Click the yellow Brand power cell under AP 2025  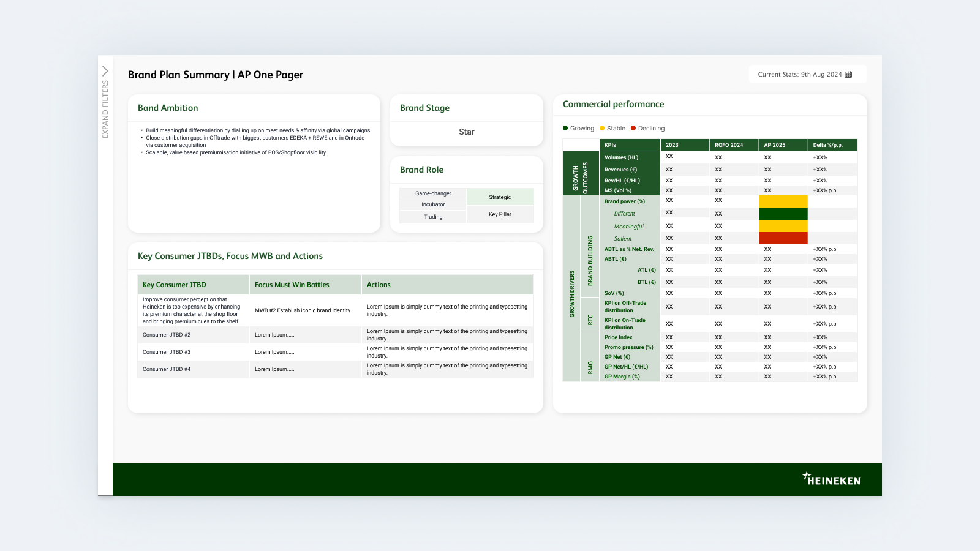pos(783,201)
